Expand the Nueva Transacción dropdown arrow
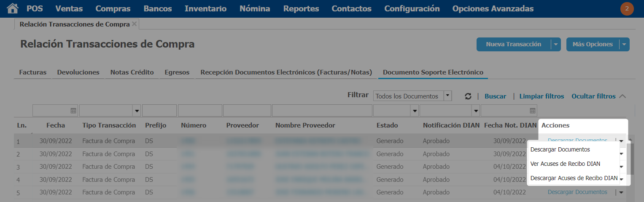The width and height of the screenshot is (644, 202). tap(556, 45)
